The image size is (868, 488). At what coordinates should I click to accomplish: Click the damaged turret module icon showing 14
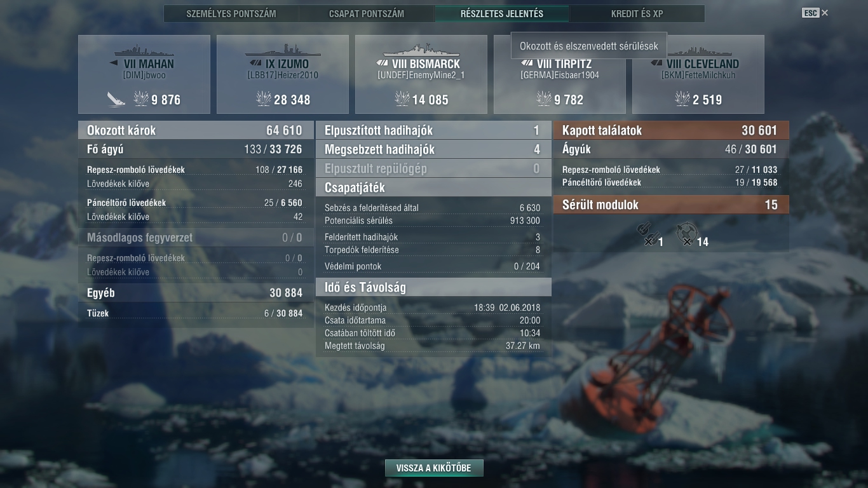pyautogui.click(x=687, y=233)
